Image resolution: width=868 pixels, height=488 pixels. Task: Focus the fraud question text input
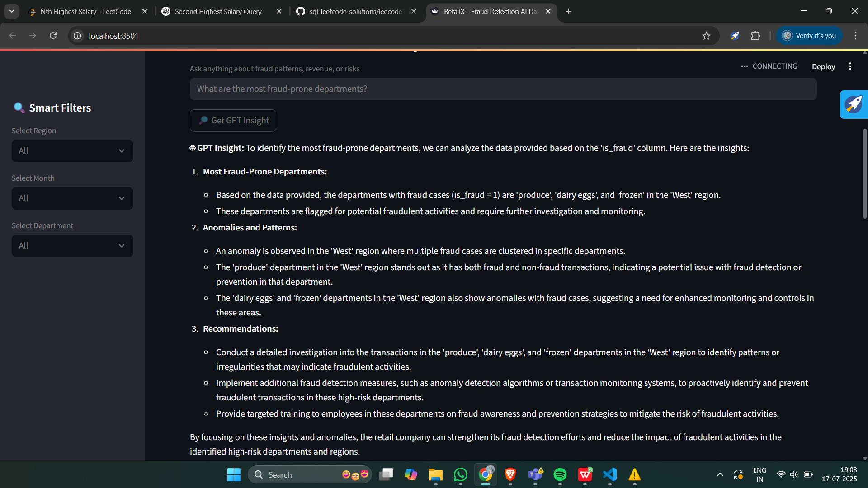(x=503, y=89)
